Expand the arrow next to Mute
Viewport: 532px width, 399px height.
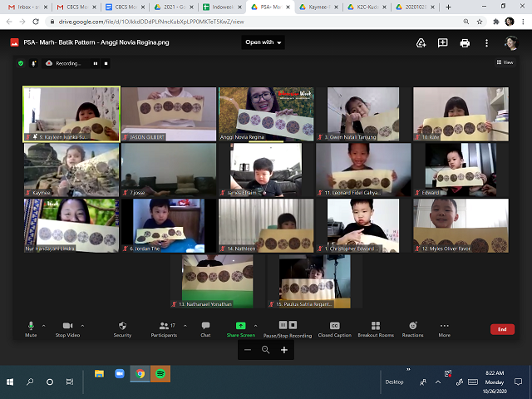[x=43, y=325]
